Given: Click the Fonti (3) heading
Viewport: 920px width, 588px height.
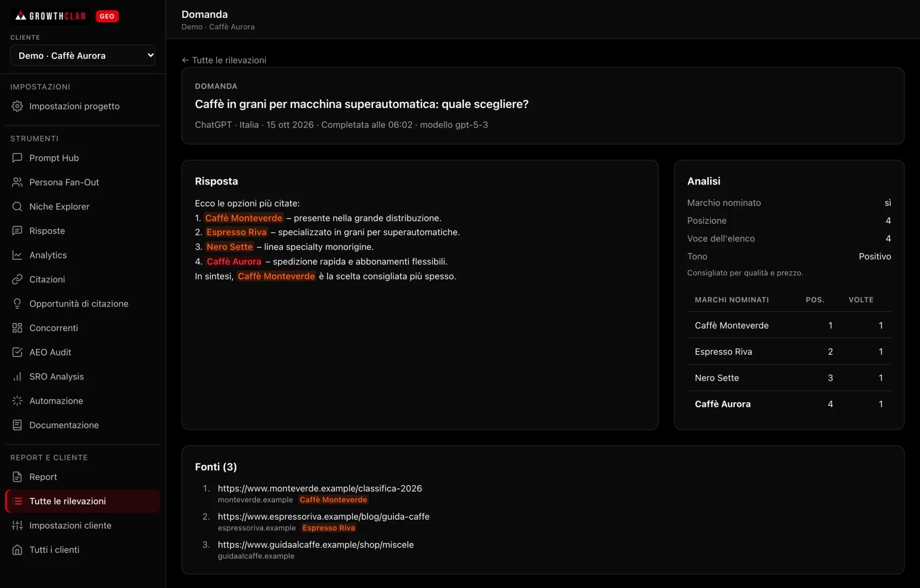Looking at the screenshot, I should [x=216, y=467].
